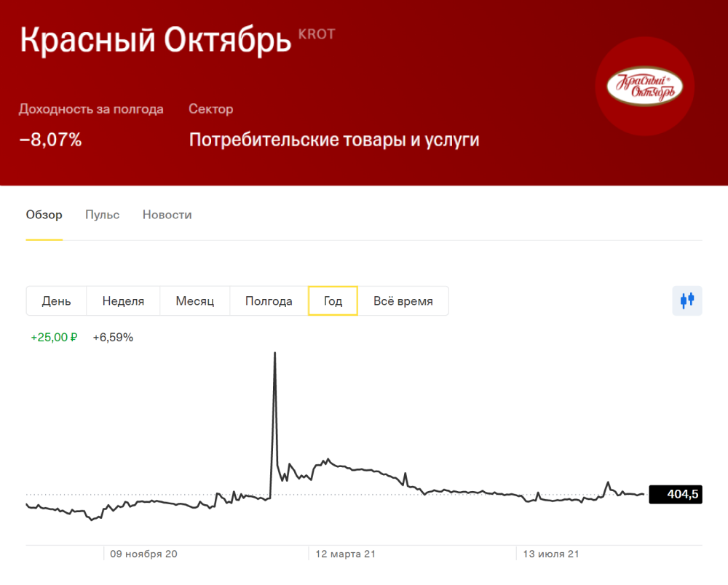The width and height of the screenshot is (728, 585).
Task: Click the Потребительские товары и услуги sector link
Action: pyautogui.click(x=333, y=138)
